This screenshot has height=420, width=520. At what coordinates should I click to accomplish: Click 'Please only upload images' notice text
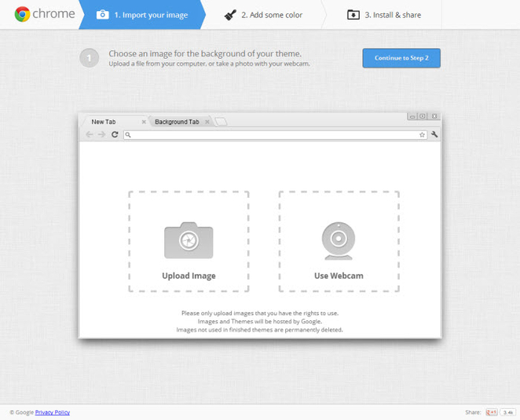[x=260, y=313]
